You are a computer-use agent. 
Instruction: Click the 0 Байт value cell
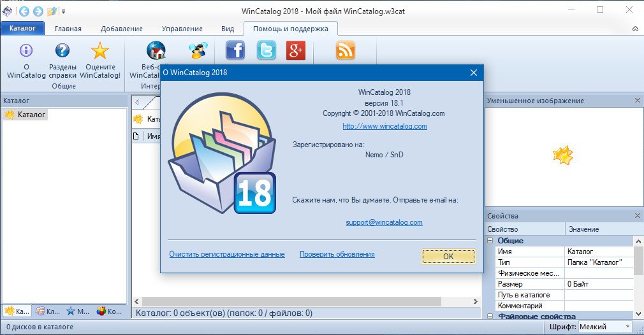click(599, 284)
